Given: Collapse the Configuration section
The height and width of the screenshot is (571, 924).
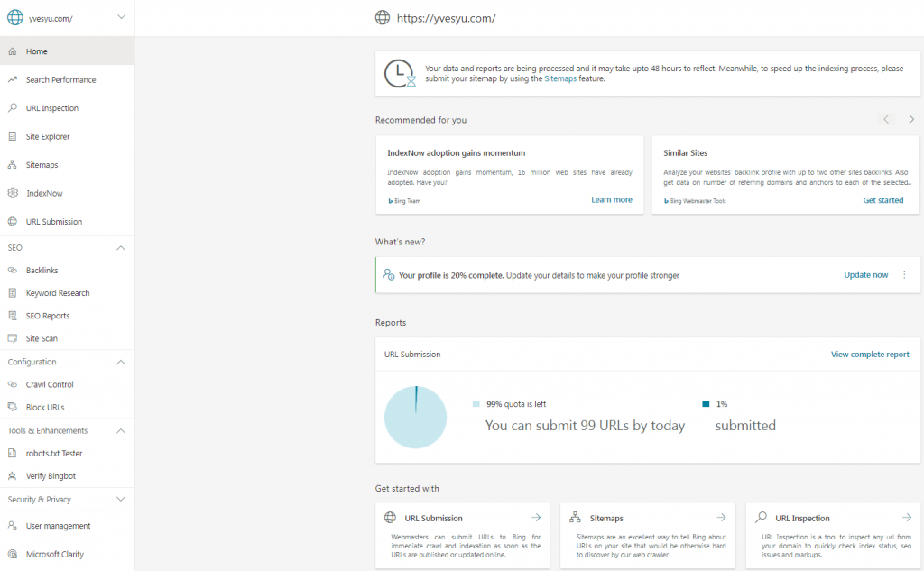Looking at the screenshot, I should click(x=121, y=362).
